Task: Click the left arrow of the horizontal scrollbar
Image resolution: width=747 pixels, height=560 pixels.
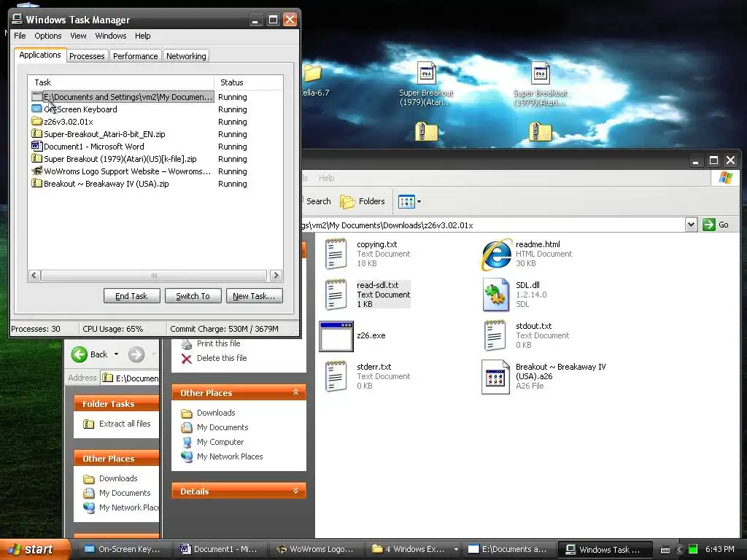Action: 34,275
